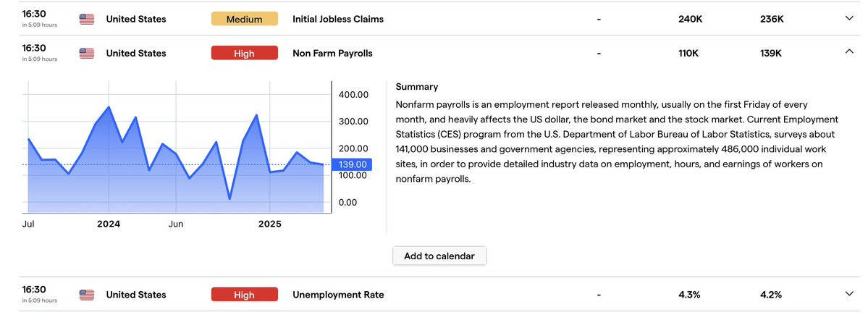The height and width of the screenshot is (315, 868).
Task: Click the 4.3% value for Unemployment Rate
Action: 690,295
